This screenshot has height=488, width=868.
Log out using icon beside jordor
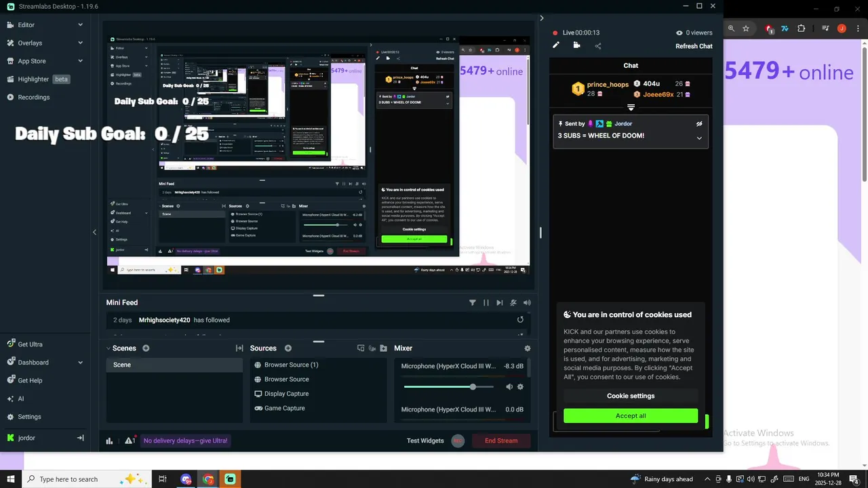click(80, 438)
